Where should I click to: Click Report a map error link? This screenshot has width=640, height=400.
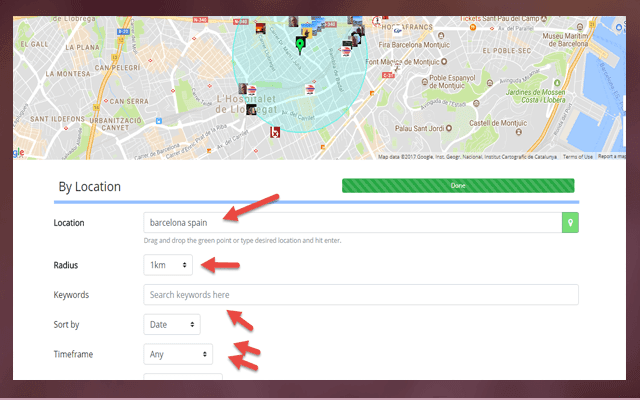pos(613,157)
